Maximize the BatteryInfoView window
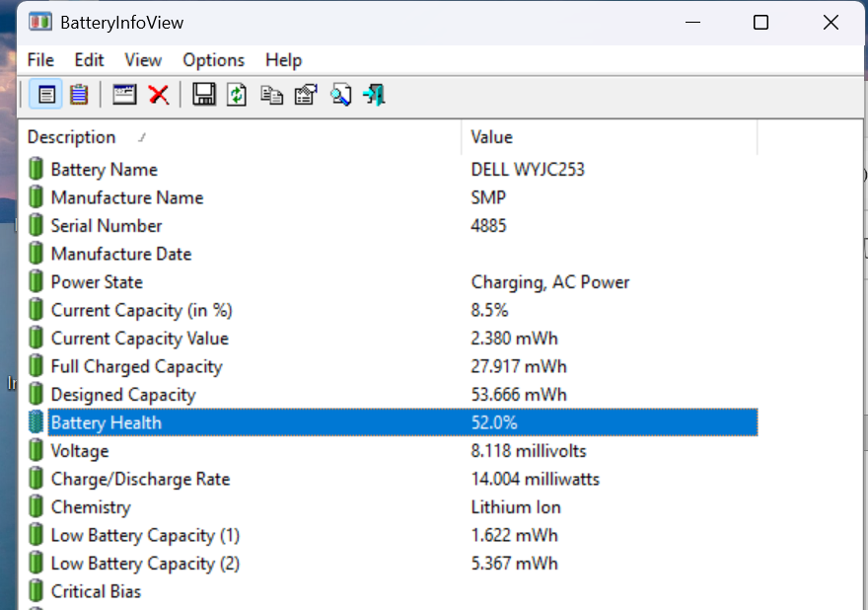Image resolution: width=868 pixels, height=610 pixels. click(761, 23)
